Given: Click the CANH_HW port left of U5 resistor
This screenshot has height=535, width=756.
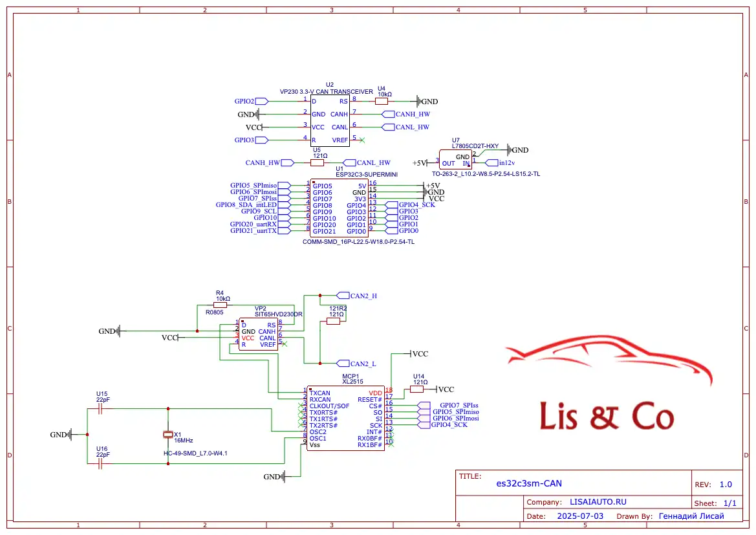Looking at the screenshot, I should point(287,162).
